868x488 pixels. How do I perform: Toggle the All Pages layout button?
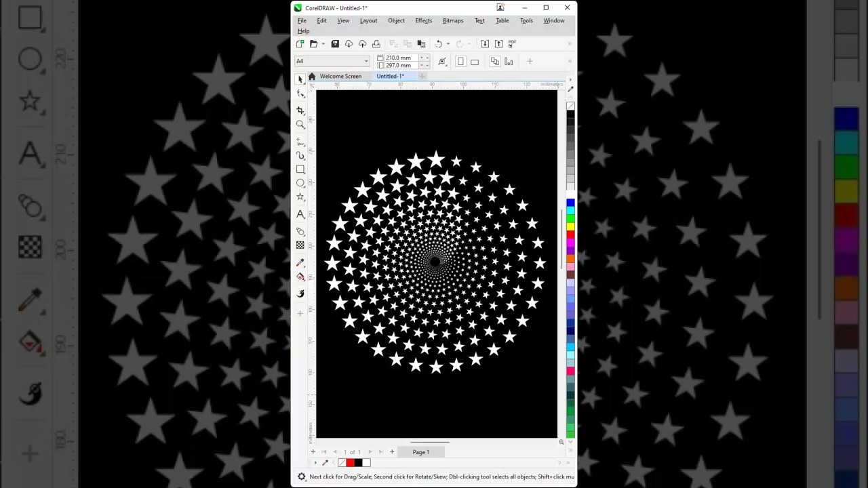point(494,62)
